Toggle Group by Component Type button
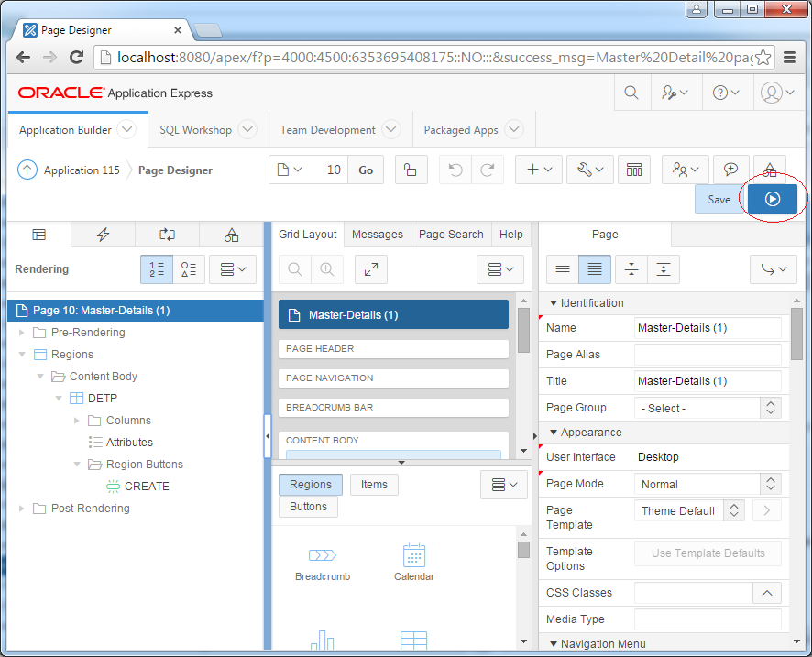This screenshot has height=657, width=812. click(x=189, y=269)
